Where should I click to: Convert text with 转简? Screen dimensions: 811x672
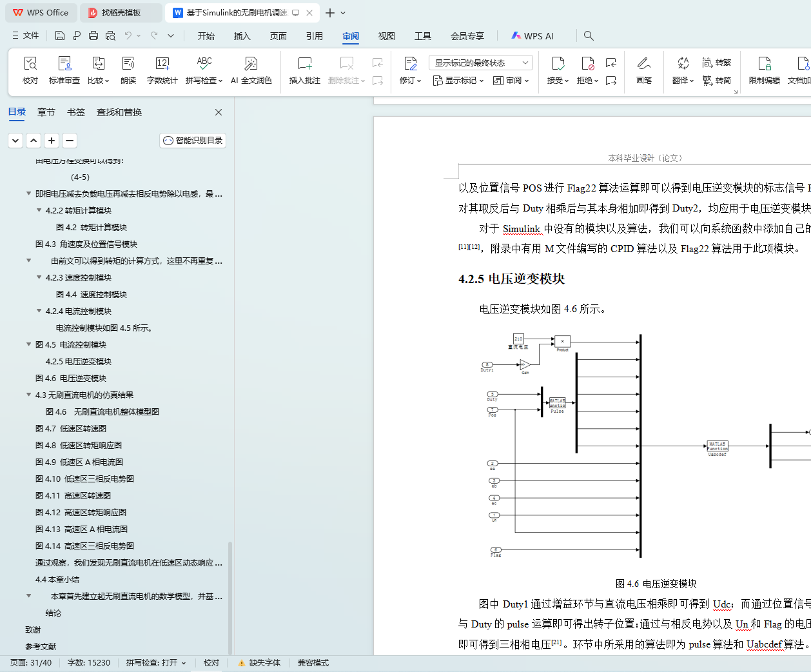[717, 81]
